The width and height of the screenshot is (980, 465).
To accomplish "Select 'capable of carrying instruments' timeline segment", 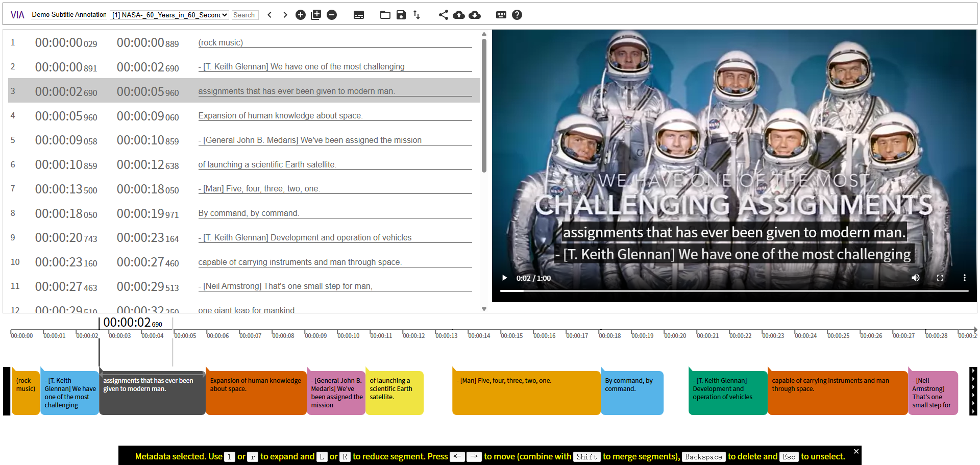I will (x=838, y=392).
